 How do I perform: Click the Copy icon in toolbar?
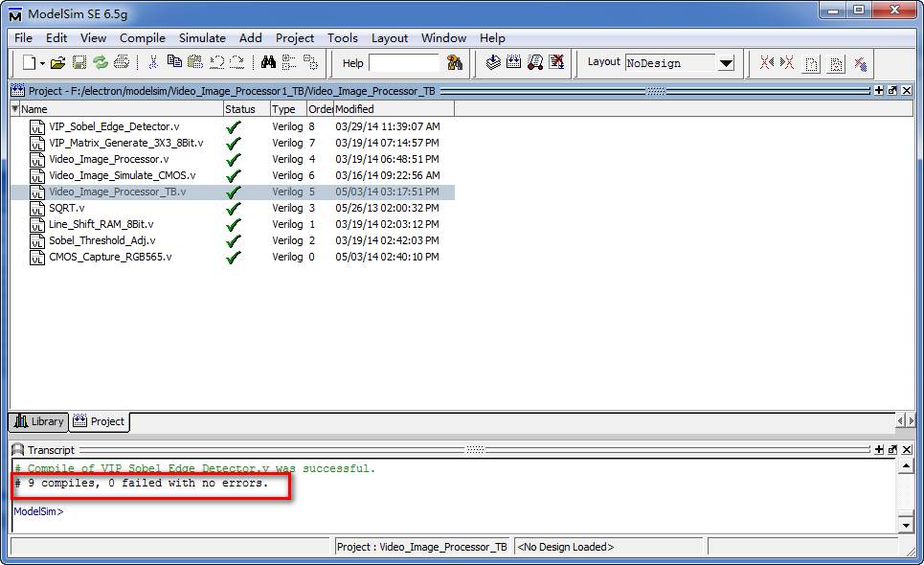(173, 63)
